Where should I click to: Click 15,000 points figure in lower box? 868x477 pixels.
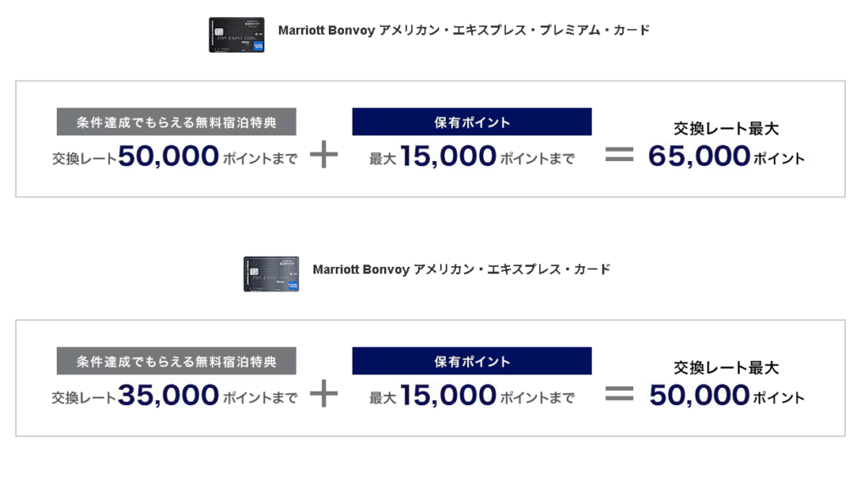click(x=448, y=395)
